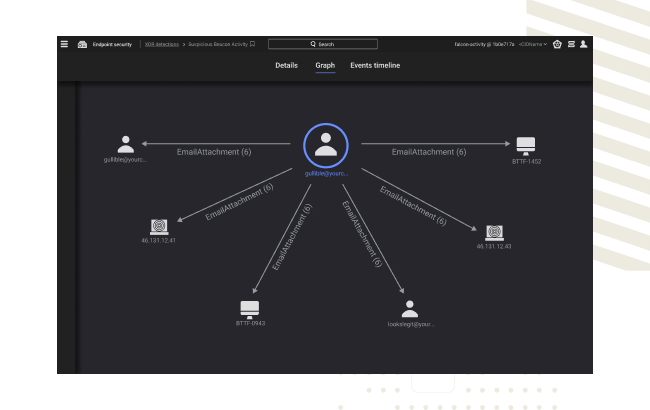The height and width of the screenshot is (410, 650).
Task: Select the lookslegit@your user node
Action: (410, 309)
